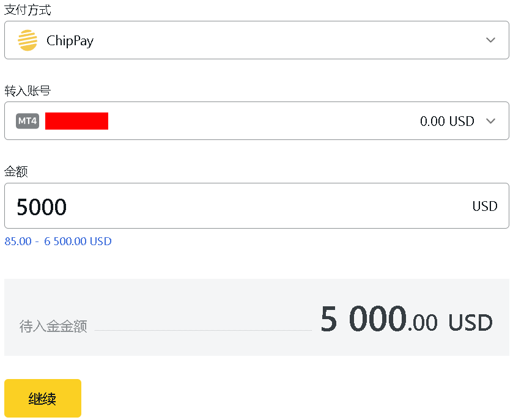Click the MT4 account badge

pyautogui.click(x=28, y=121)
